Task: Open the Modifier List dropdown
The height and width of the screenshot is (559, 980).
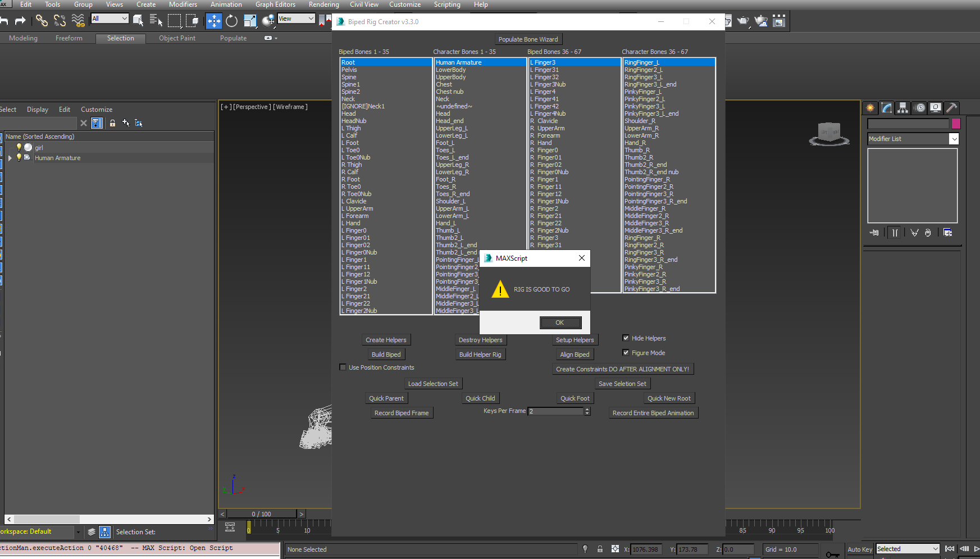Action: 913,139
